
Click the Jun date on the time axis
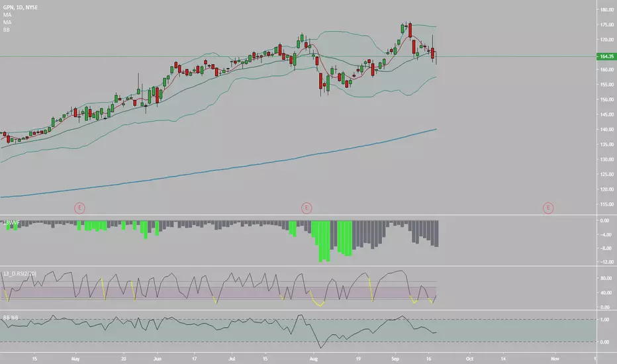click(x=158, y=359)
